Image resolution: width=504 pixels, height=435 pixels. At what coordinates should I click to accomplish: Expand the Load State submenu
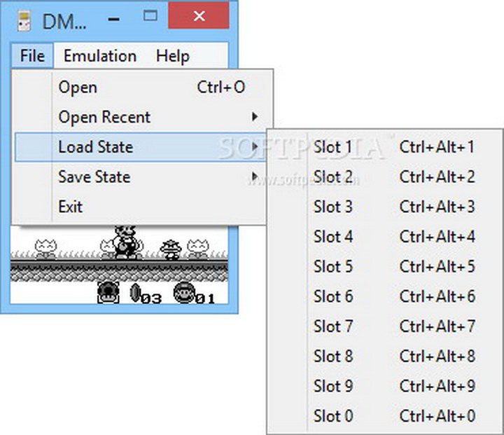tap(95, 147)
